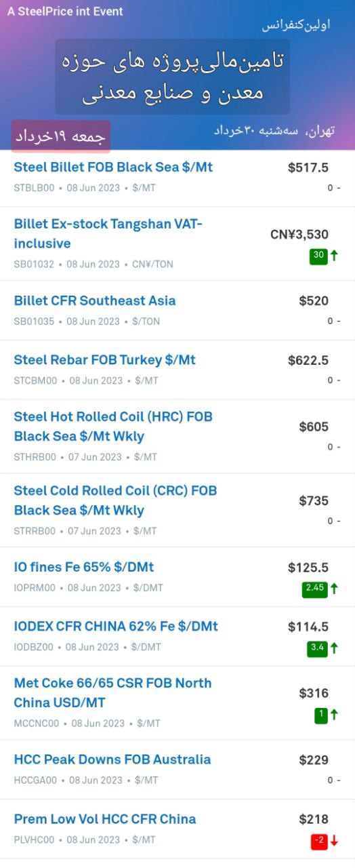Open Steel Cold Rolled Coil (CRC) listing

tap(177, 510)
